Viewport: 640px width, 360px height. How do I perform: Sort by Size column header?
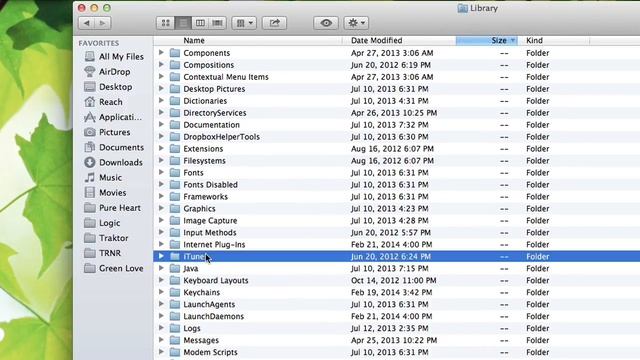[x=487, y=40]
